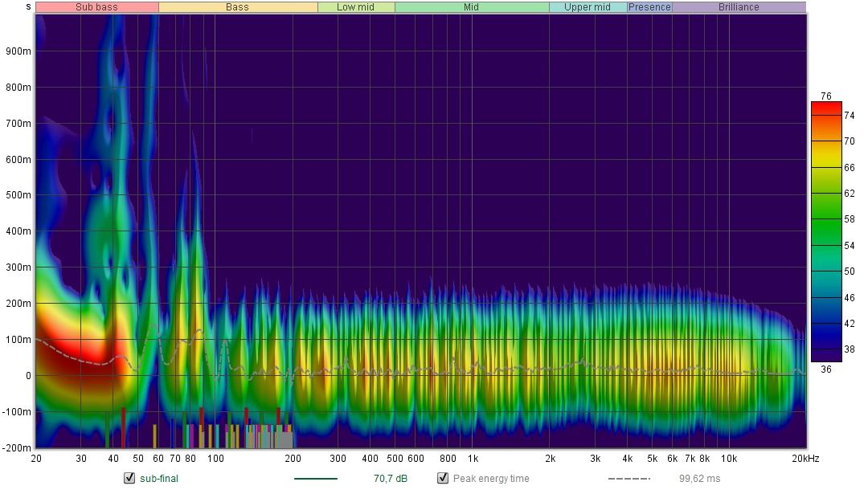The image size is (868, 490).
Task: Click the sub-final legend label
Action: 158,479
